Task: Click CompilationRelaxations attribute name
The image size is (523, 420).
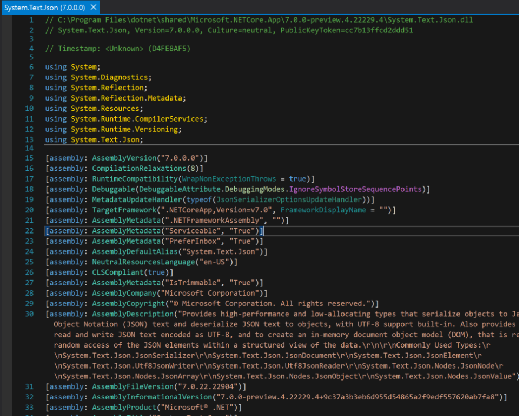Action: 140,169
